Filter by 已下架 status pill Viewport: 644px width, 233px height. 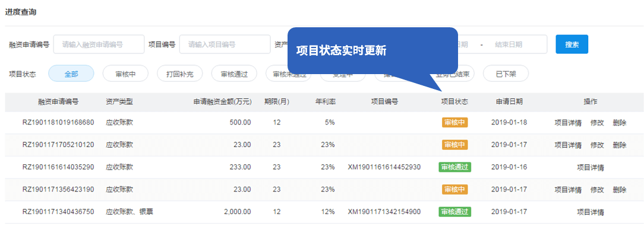[506, 74]
